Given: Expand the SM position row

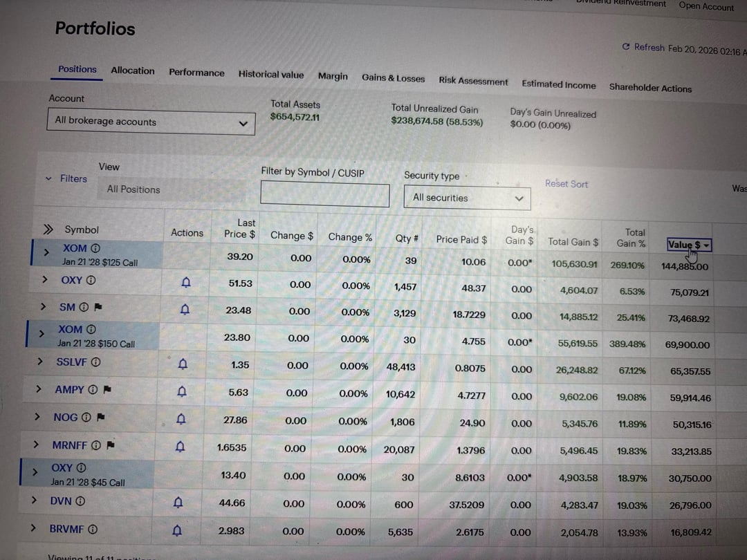Looking at the screenshot, I should (43, 306).
